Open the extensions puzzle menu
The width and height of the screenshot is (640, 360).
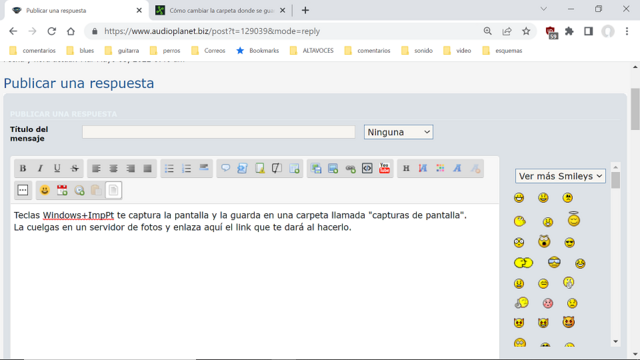click(569, 31)
